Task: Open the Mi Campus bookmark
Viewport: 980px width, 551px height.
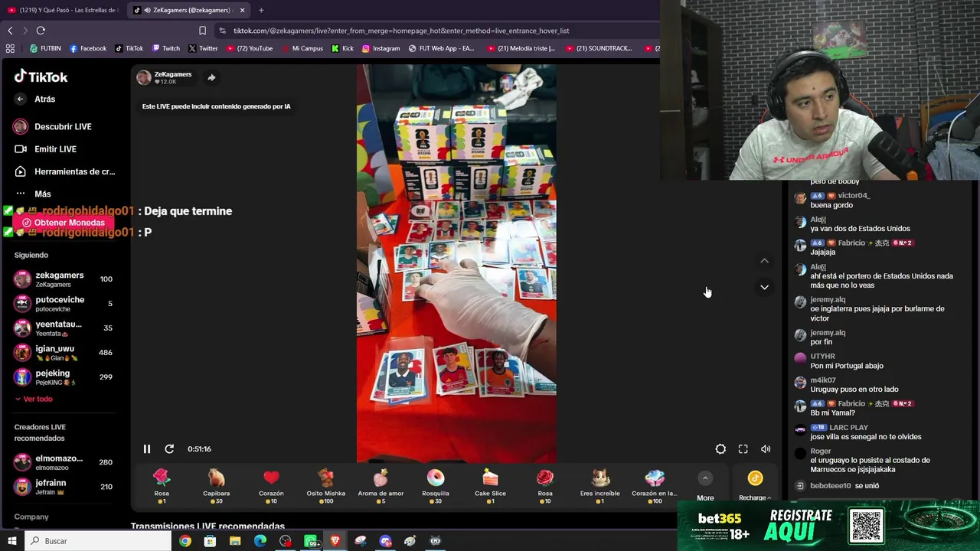Action: tap(302, 48)
